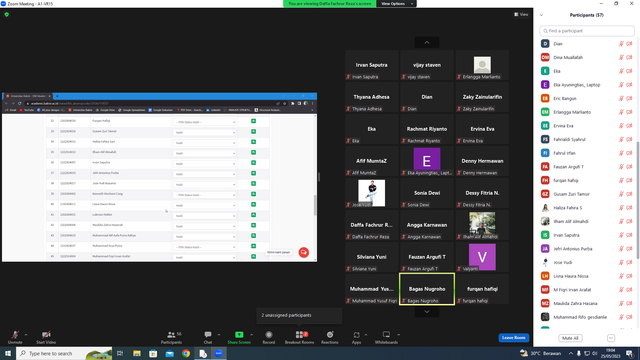Open Reactions menu

(x=330, y=337)
